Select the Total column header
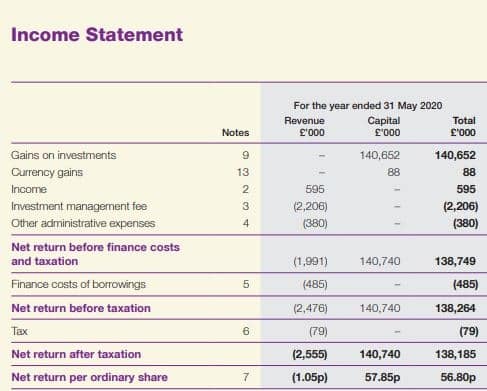 click(463, 126)
